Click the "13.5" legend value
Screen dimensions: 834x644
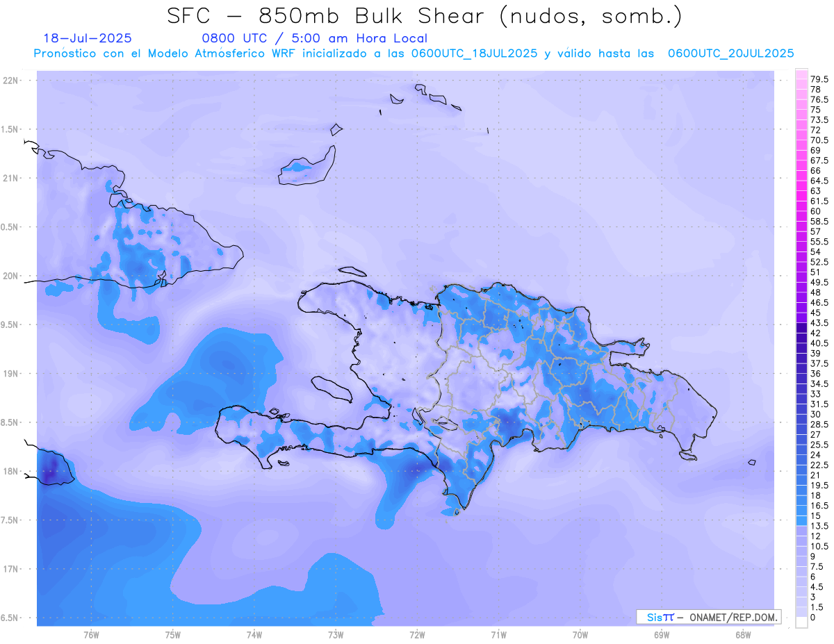(x=819, y=526)
